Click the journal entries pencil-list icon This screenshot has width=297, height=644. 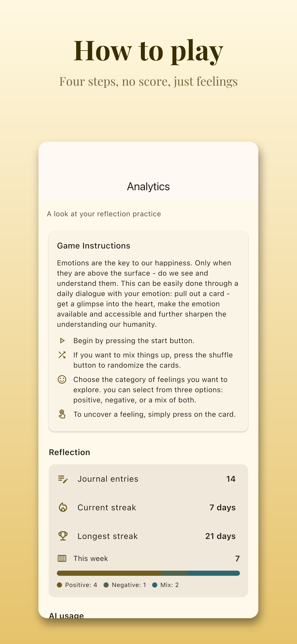click(x=63, y=479)
